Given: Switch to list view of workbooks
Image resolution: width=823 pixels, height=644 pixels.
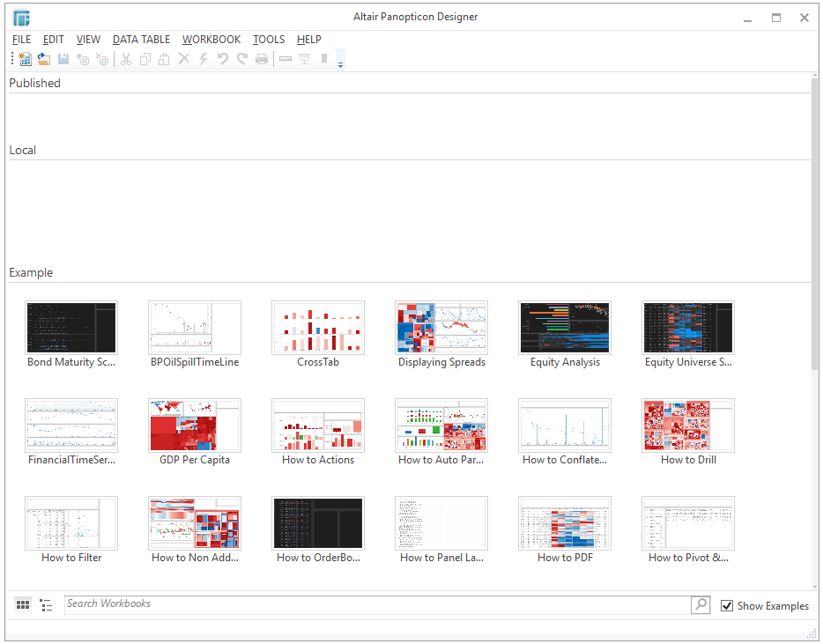Looking at the screenshot, I should point(47,604).
